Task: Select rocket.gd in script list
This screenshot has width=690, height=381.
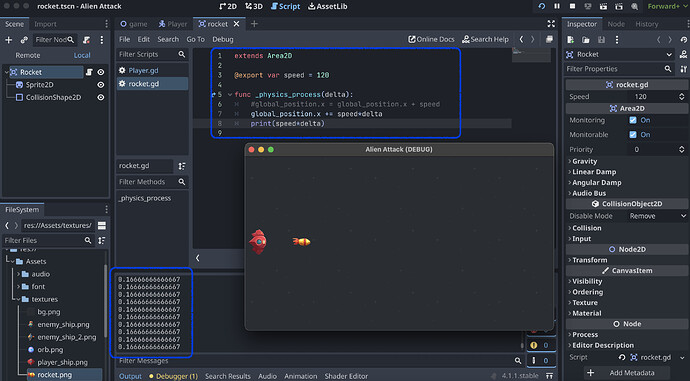Action: [152, 84]
